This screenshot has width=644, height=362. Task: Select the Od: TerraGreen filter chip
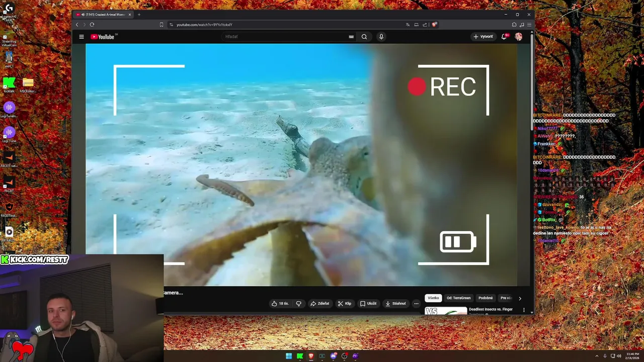[458, 298]
